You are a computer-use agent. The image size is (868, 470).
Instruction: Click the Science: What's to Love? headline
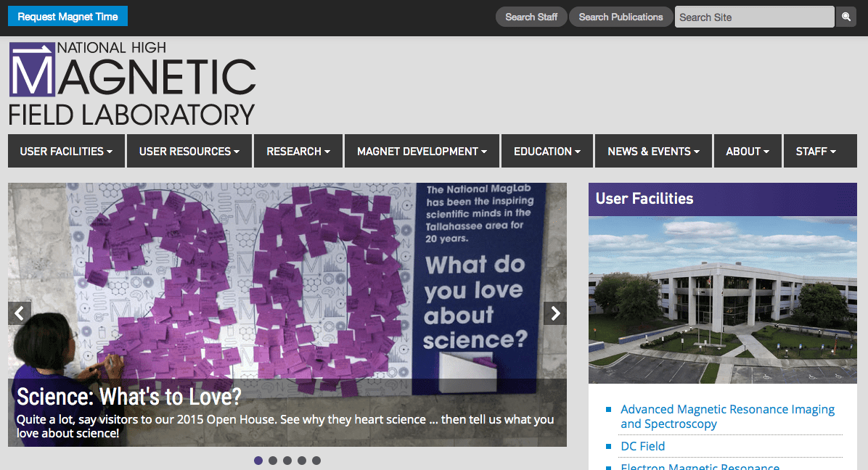point(129,396)
